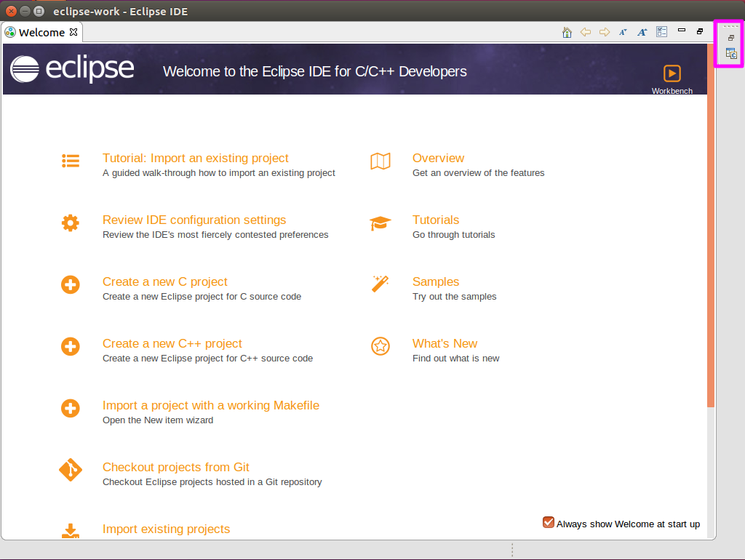Viewport: 745px width, 560px height.
Task: Click the Workbench shortcut icon
Action: point(671,73)
